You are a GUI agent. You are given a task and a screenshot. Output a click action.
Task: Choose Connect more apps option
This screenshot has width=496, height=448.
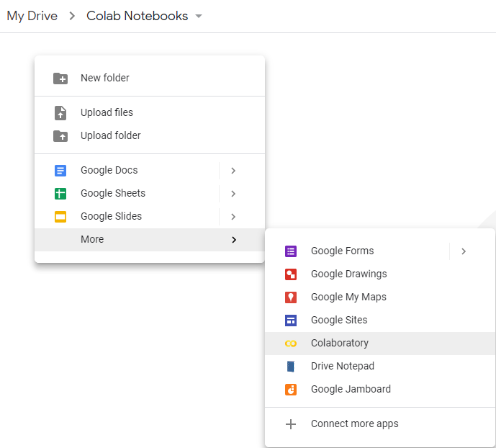click(x=380, y=424)
